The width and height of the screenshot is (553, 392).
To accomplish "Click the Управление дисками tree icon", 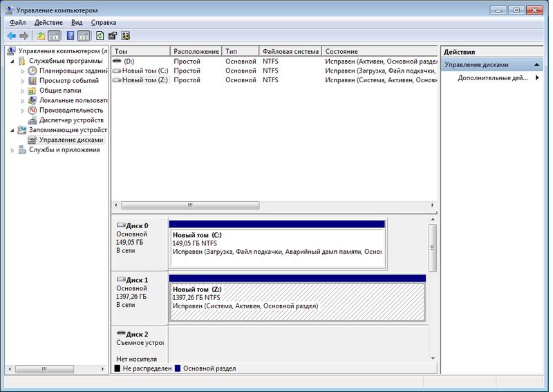I will pos(32,140).
